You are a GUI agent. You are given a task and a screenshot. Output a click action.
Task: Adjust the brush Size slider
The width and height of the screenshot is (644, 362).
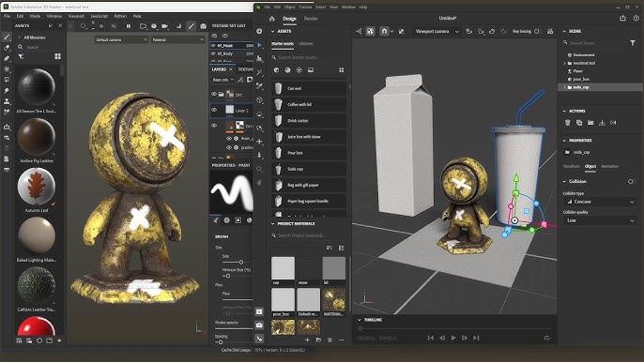[x=241, y=262]
